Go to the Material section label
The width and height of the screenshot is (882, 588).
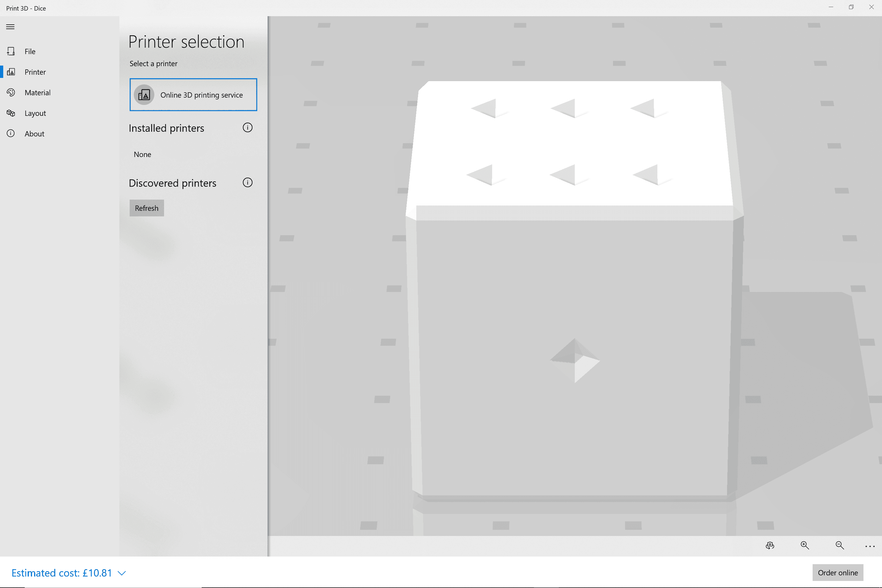pyautogui.click(x=38, y=93)
